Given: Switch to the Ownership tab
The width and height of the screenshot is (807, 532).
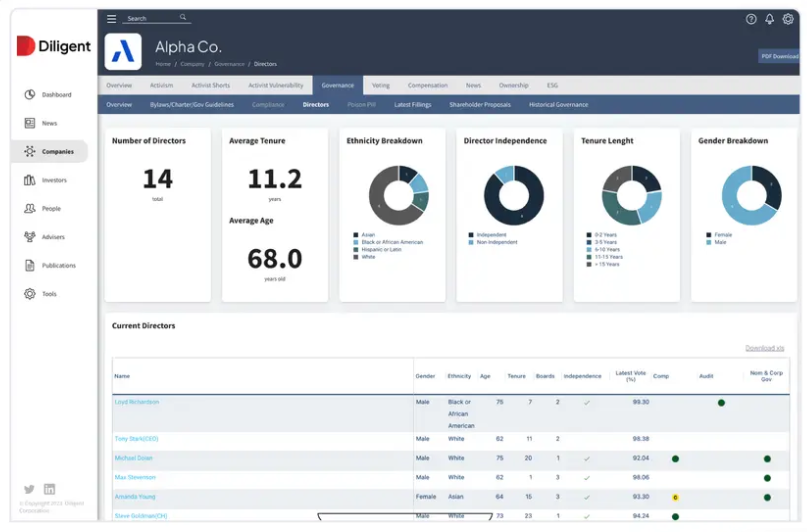Looking at the screenshot, I should point(514,85).
